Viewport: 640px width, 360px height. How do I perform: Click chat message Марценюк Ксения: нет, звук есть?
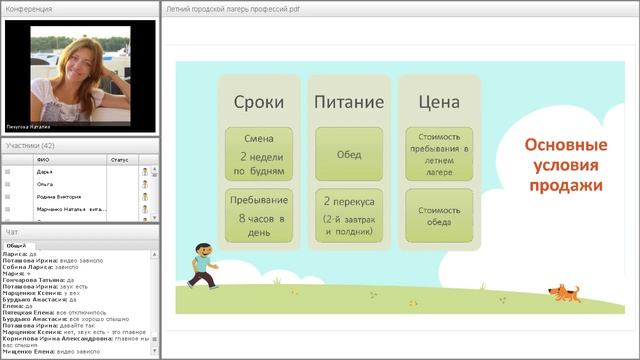(74, 332)
